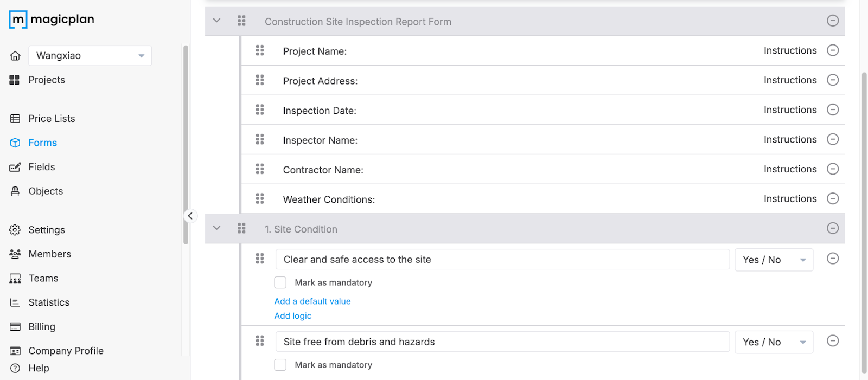Click drag handle for Project Name row

260,50
